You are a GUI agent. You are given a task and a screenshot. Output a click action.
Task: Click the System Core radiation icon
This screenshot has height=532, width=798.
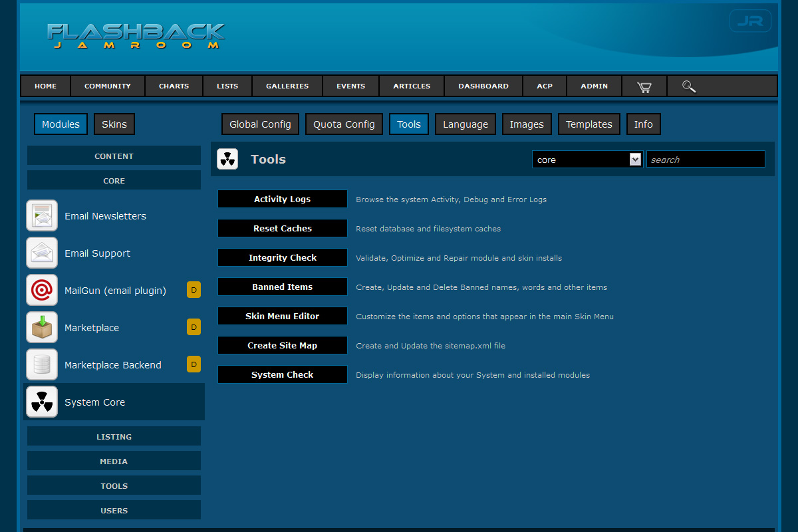pyautogui.click(x=42, y=402)
